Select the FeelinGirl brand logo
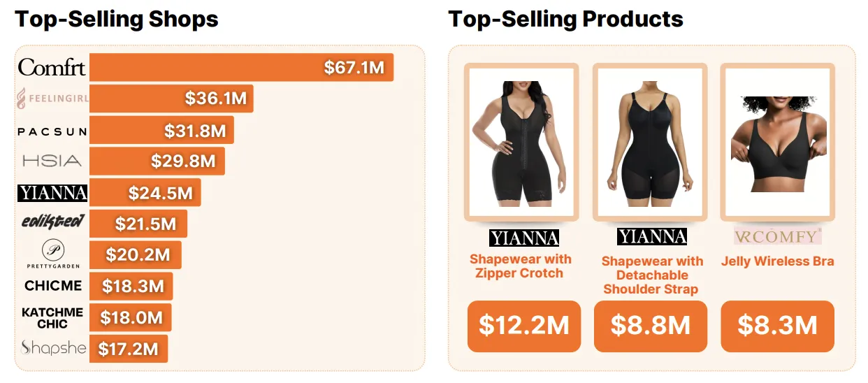The height and width of the screenshot is (383, 868). [52, 99]
